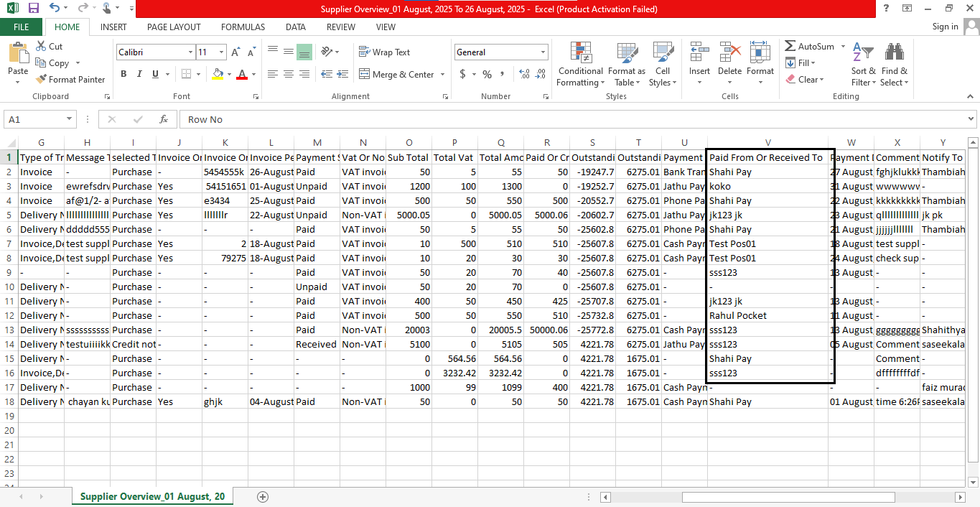Click in the formula bar showing Row No
This screenshot has height=507, width=980.
(x=571, y=119)
